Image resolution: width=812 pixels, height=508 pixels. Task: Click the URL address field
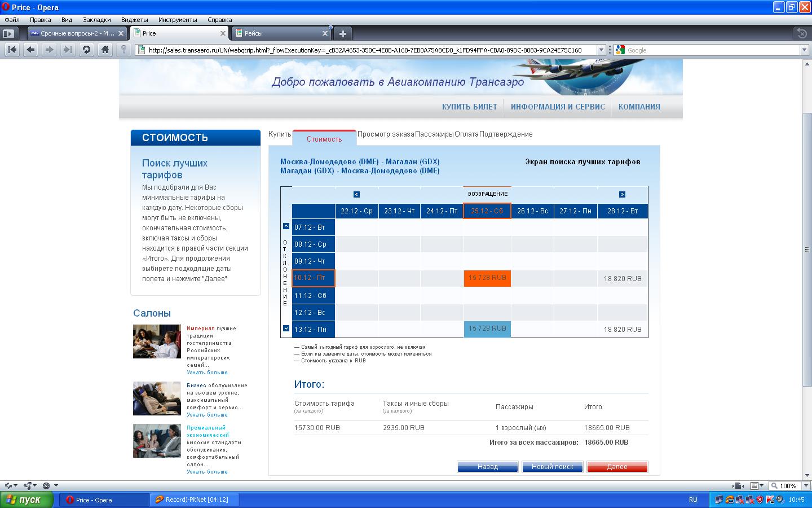pos(370,50)
